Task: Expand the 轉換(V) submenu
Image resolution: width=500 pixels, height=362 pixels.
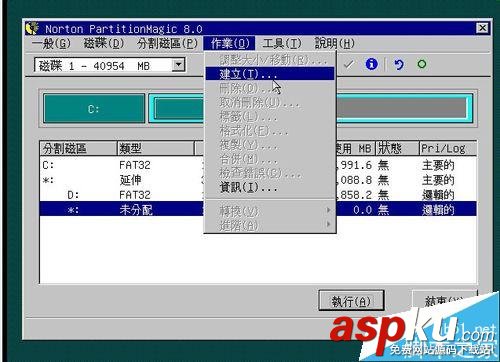Action: [270, 211]
